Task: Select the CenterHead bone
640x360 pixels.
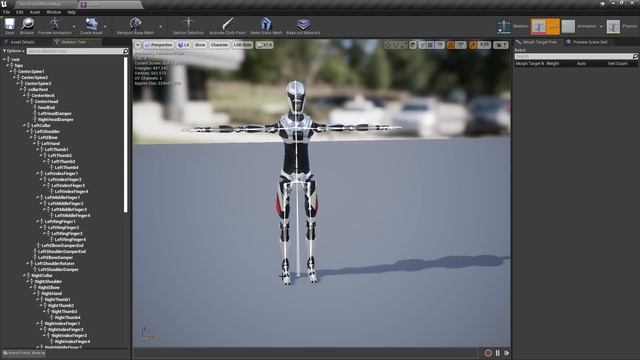Action: coord(46,101)
